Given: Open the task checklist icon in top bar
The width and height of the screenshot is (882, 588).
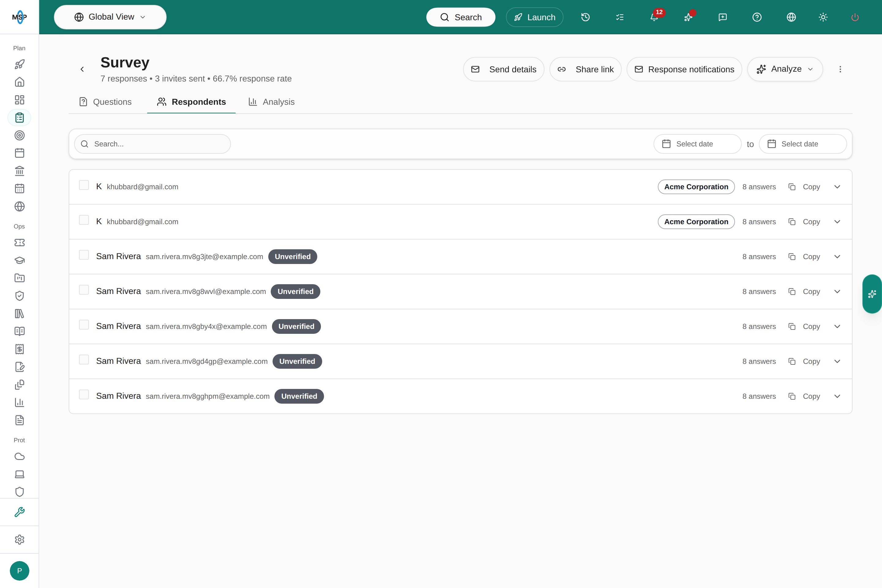Looking at the screenshot, I should coord(620,17).
